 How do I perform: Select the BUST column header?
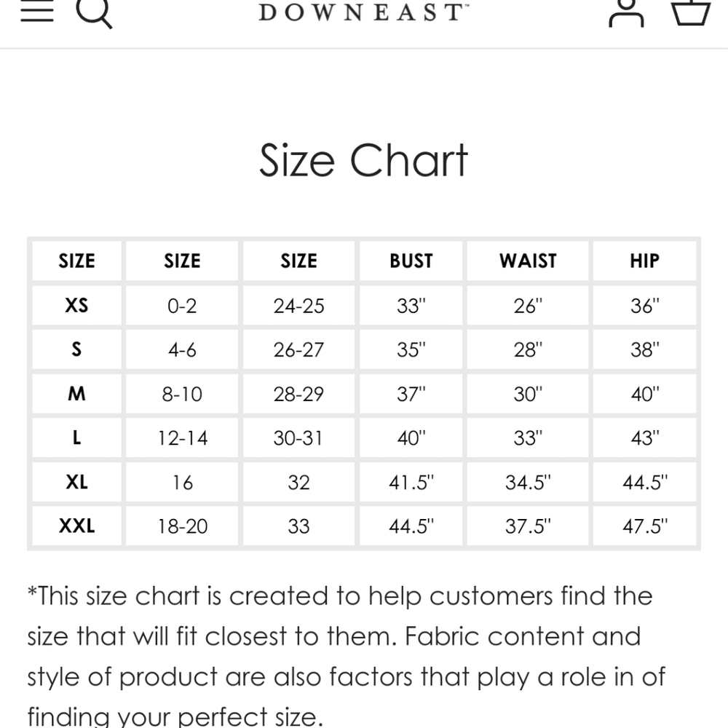point(411,261)
